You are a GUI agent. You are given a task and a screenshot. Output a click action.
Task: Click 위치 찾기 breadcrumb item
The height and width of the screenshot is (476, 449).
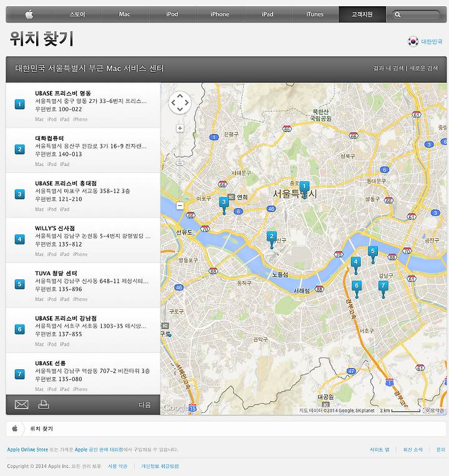42,429
